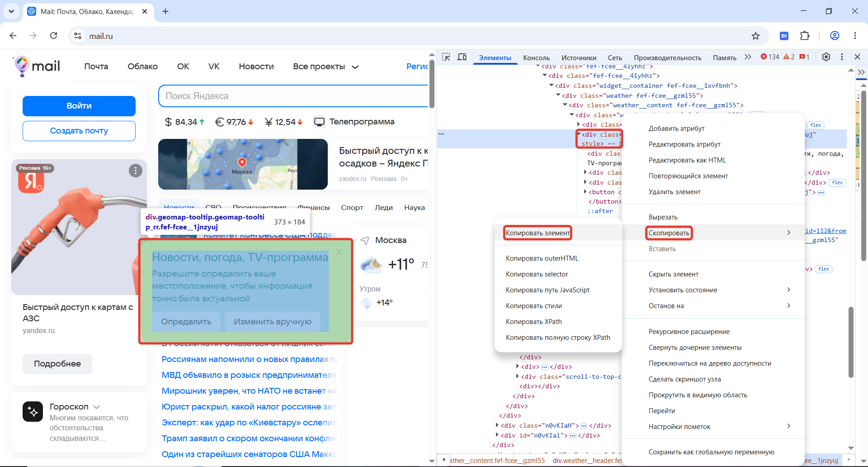The image size is (868, 467).
Task: Switch to the Консоль tab
Action: tap(536, 58)
